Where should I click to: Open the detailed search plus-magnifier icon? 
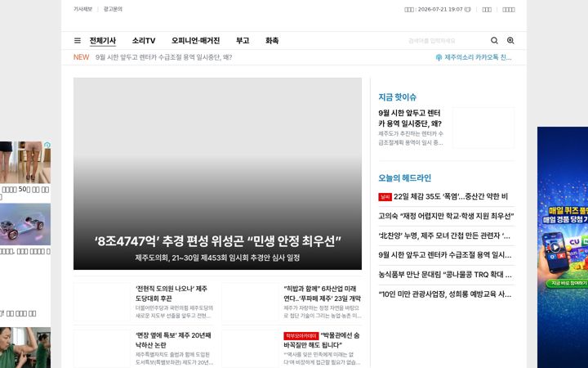pyautogui.click(x=510, y=41)
